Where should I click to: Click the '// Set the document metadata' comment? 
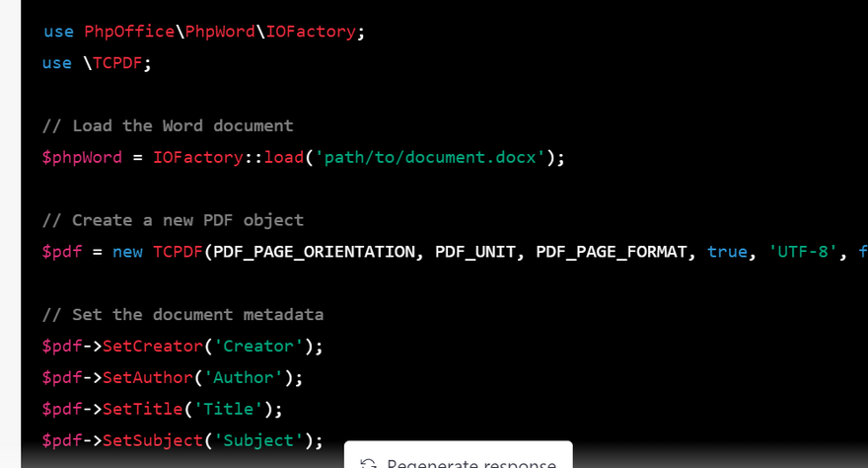click(x=182, y=314)
